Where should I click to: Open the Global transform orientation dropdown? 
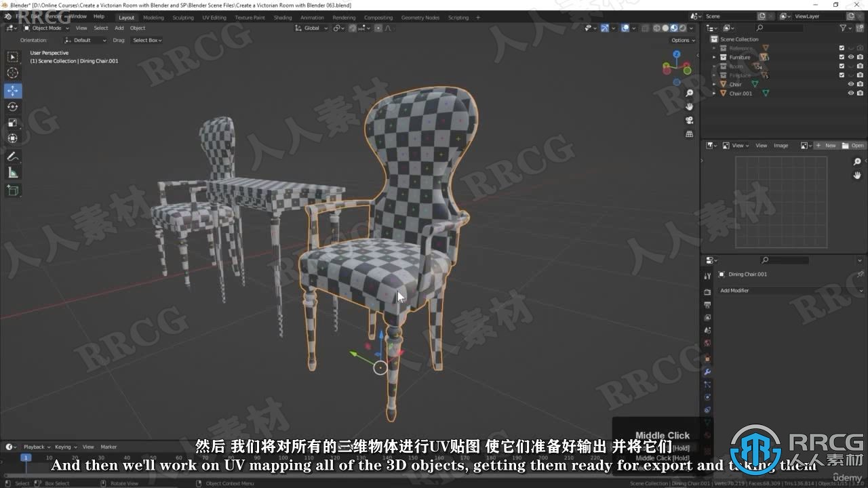(311, 28)
